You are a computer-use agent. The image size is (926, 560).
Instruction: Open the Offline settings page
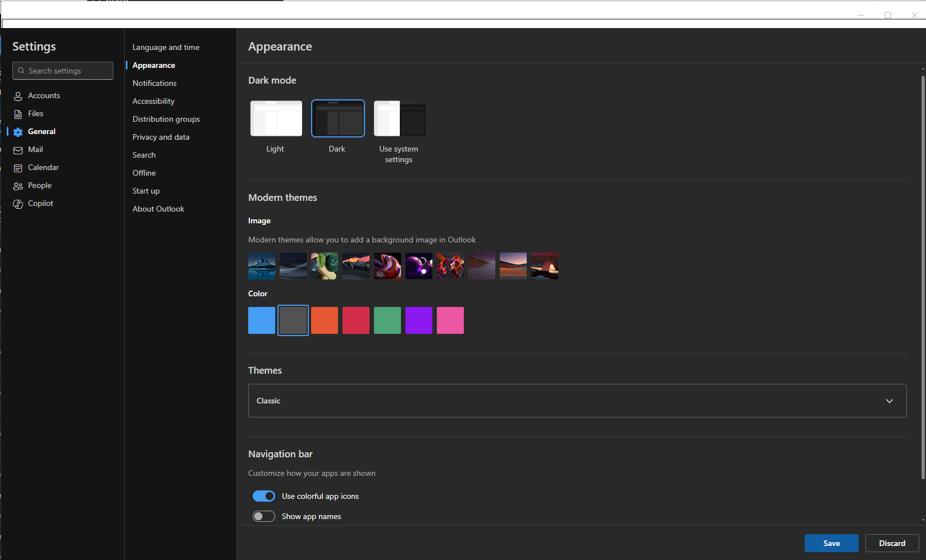coord(144,173)
